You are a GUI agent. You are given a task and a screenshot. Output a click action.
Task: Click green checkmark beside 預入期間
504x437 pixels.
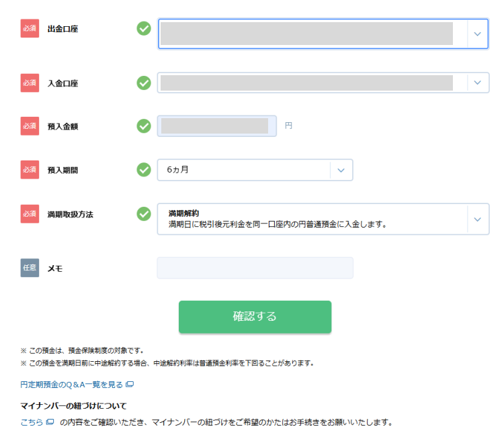tap(144, 170)
